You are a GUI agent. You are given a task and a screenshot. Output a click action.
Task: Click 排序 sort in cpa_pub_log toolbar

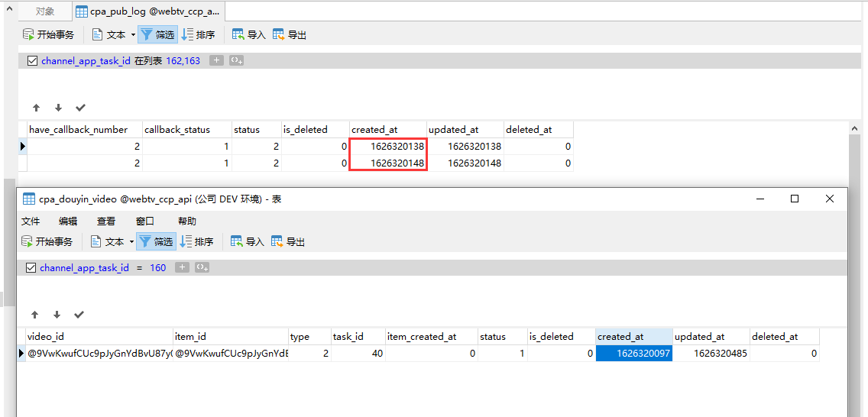click(198, 35)
